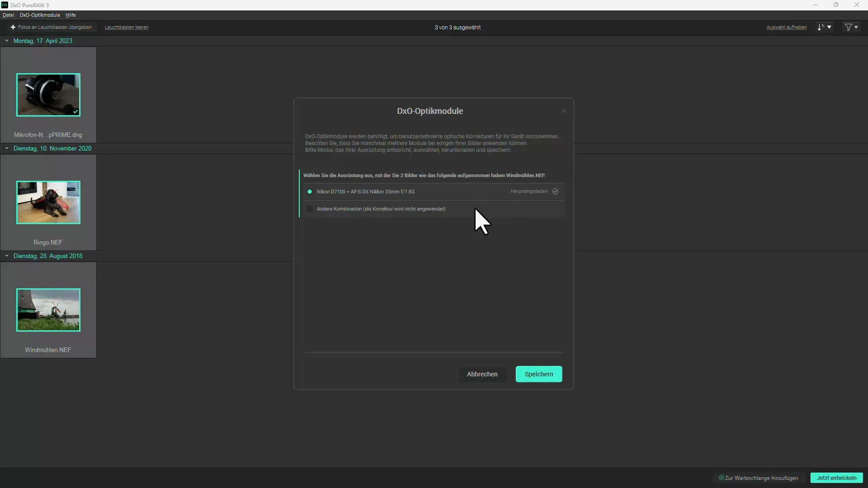Open the DxO-Optikmodule menu
Screen dimensions: 868x488
click(x=40, y=15)
